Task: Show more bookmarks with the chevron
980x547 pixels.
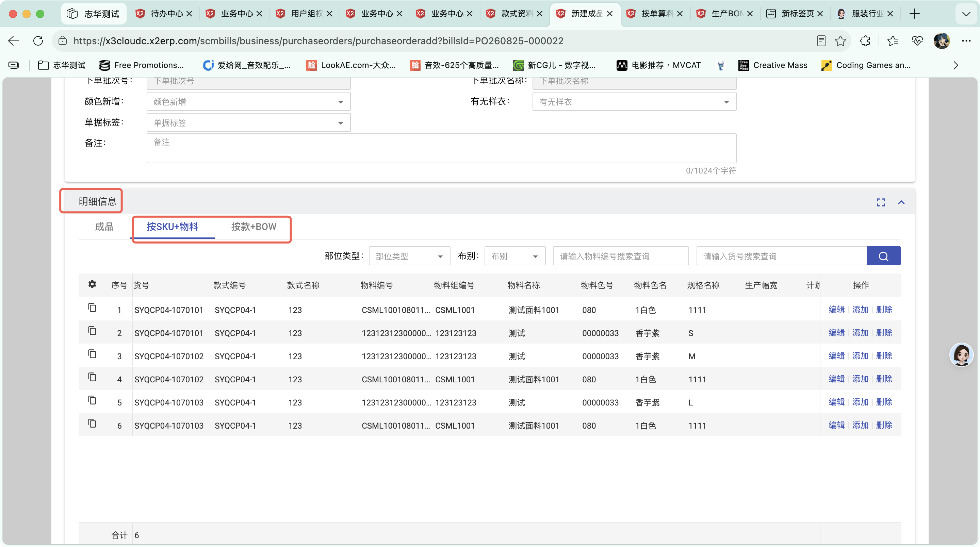Action: [956, 65]
